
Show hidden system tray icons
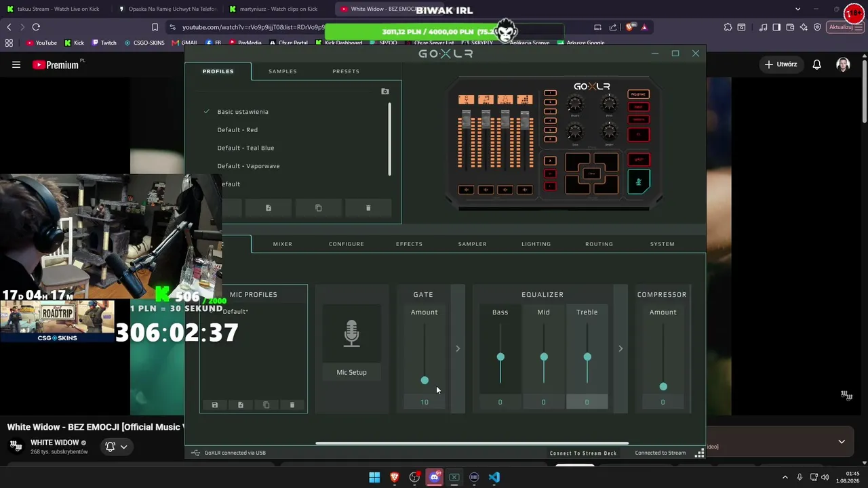pos(785,477)
